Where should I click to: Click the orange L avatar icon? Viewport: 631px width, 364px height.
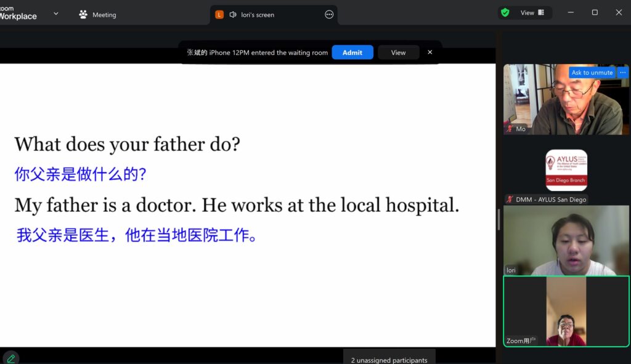coord(219,14)
